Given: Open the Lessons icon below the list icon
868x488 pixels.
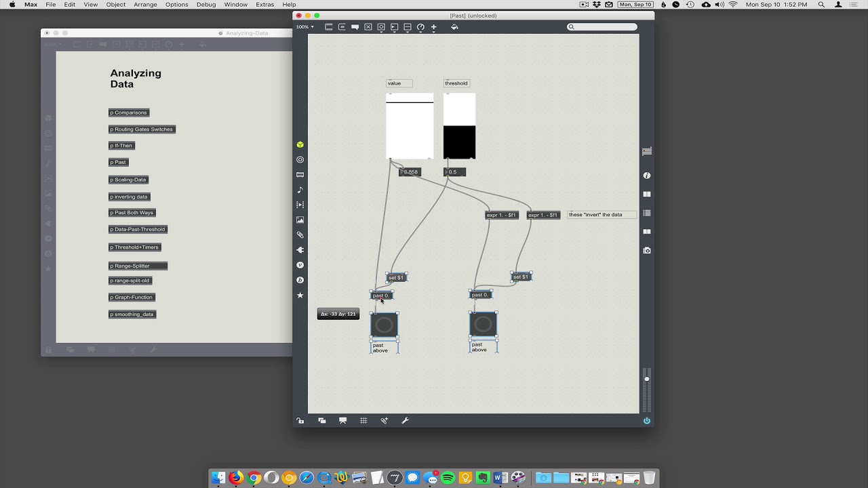Looking at the screenshot, I should (x=647, y=232).
